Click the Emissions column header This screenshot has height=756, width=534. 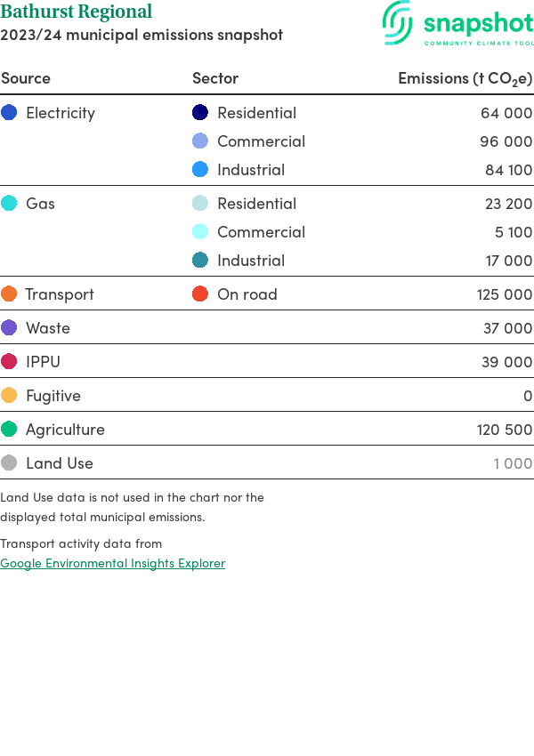(x=465, y=78)
